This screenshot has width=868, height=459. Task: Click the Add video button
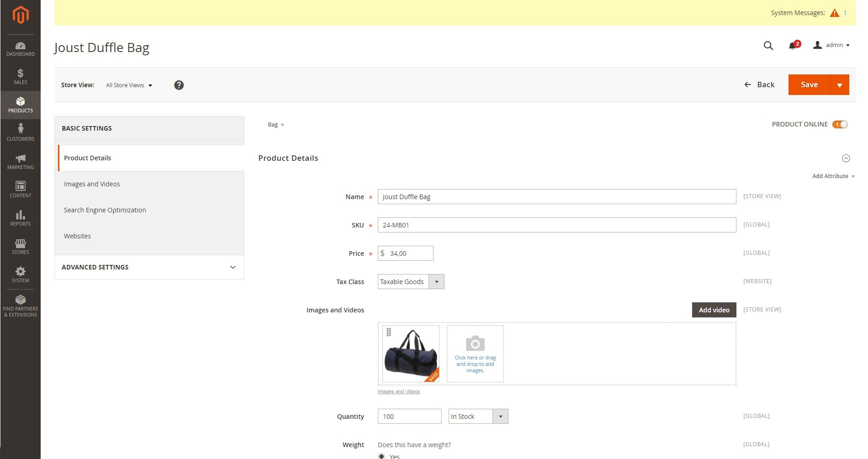coord(714,310)
